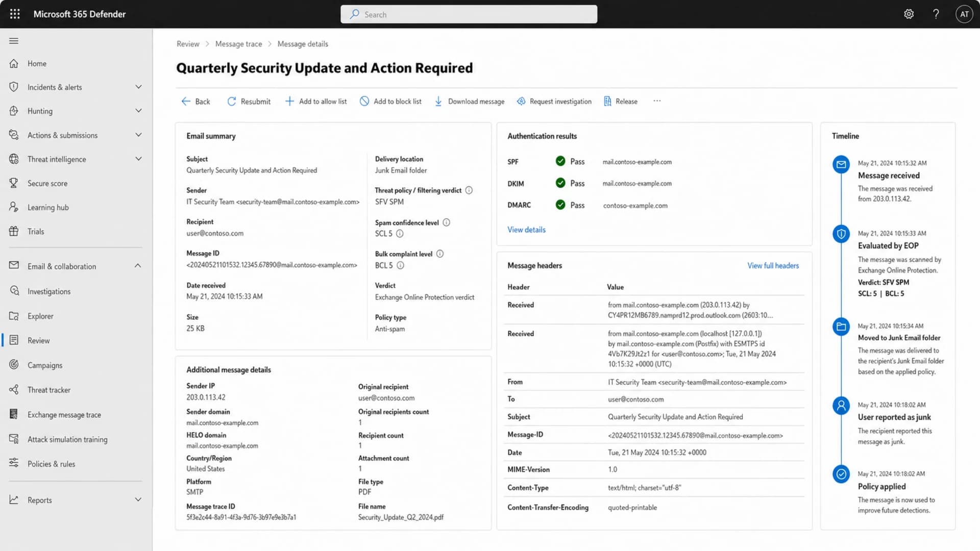Expand Actions & submissions chevron
This screenshot has height=551, width=980.
point(138,135)
